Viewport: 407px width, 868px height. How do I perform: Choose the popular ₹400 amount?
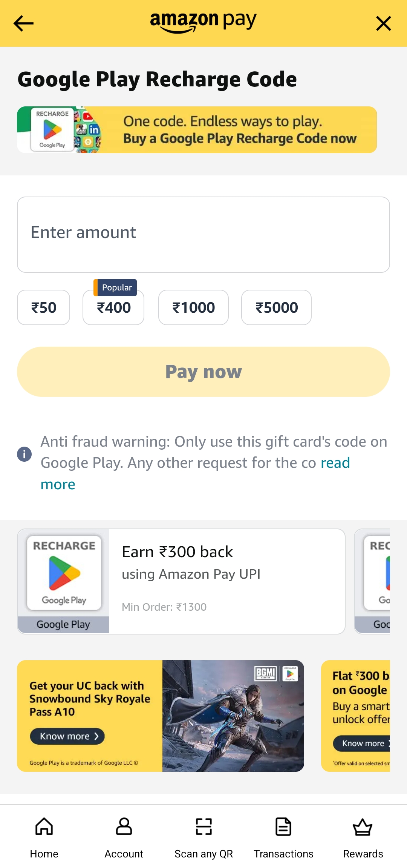pyautogui.click(x=113, y=307)
